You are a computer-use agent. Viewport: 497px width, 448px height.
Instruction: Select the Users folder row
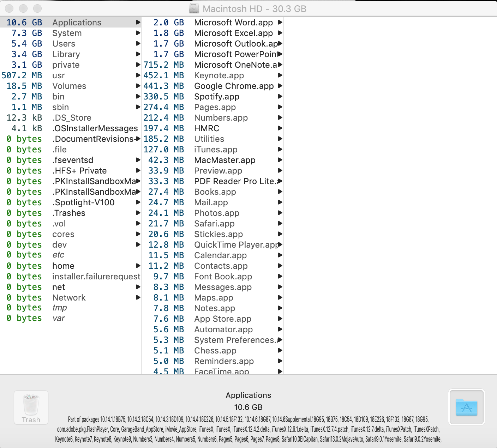click(x=71, y=44)
